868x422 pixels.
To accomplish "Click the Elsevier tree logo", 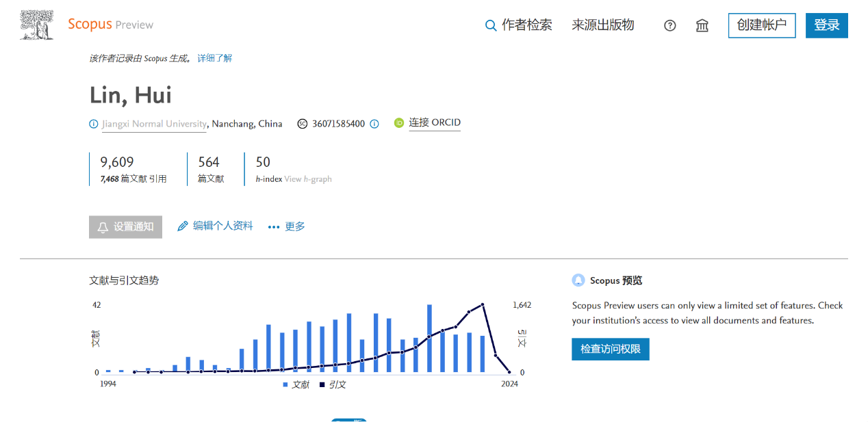I will (37, 25).
